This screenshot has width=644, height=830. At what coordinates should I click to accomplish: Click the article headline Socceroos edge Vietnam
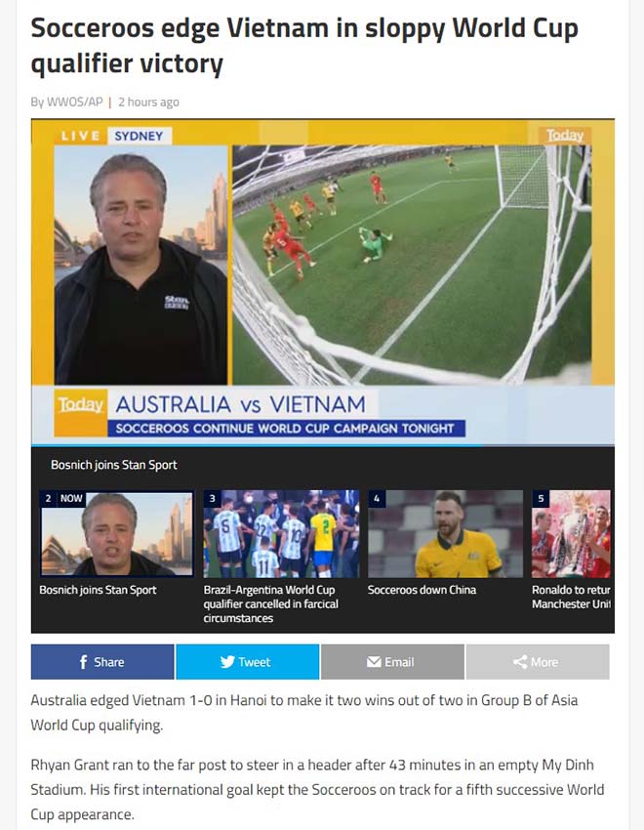pyautogui.click(x=304, y=46)
